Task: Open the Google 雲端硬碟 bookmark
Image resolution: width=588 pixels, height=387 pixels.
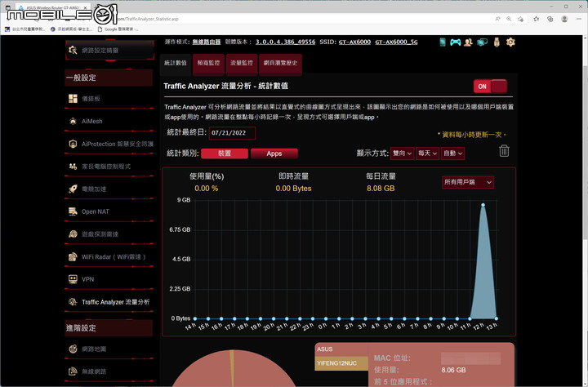Action: [x=118, y=29]
